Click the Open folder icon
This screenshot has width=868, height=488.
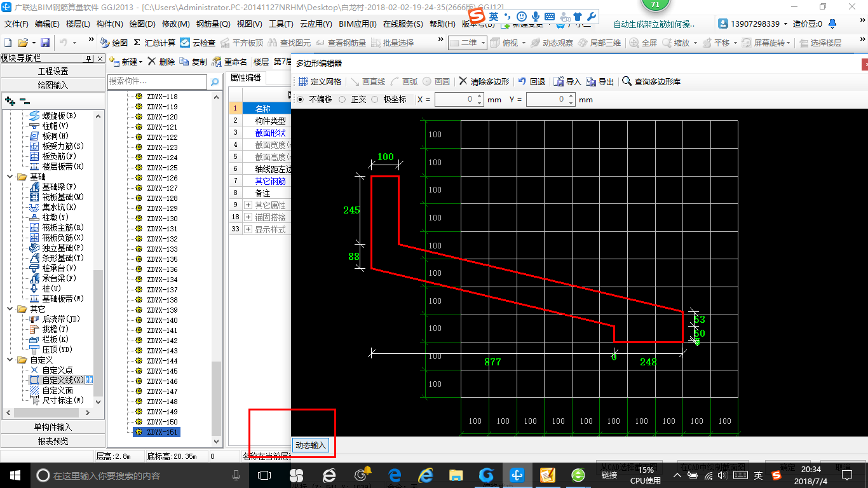[x=22, y=43]
